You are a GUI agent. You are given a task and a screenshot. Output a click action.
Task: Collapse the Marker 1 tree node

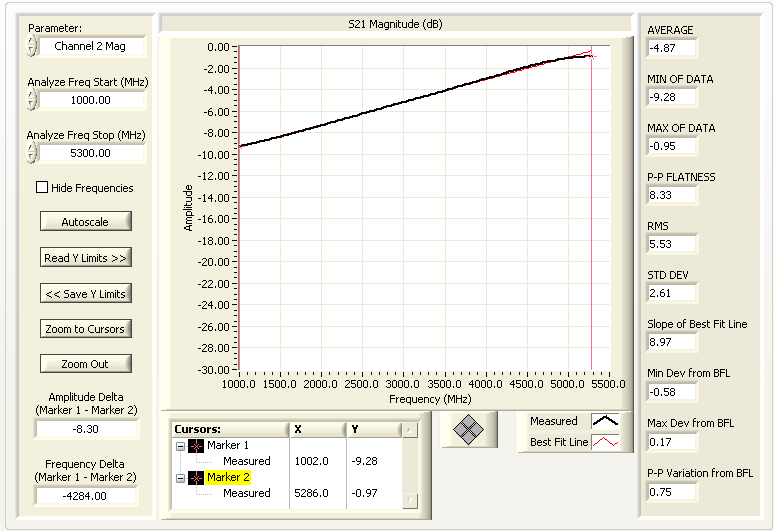click(x=181, y=447)
